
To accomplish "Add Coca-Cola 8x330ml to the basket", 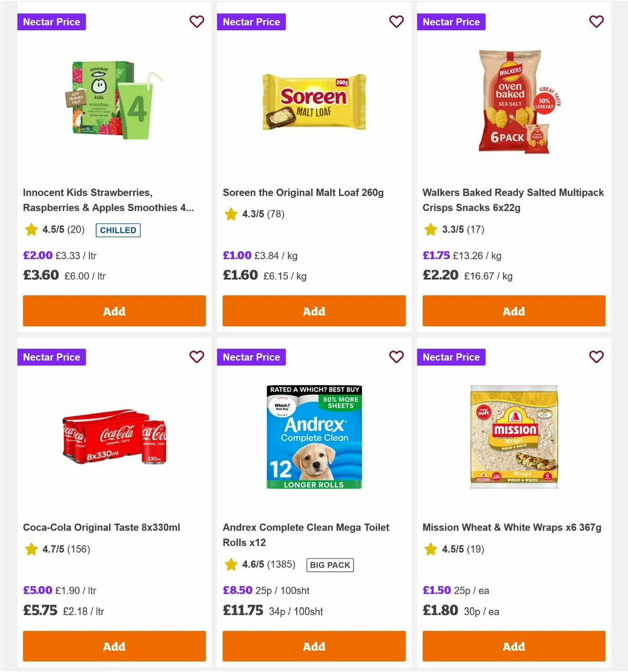I will point(114,646).
